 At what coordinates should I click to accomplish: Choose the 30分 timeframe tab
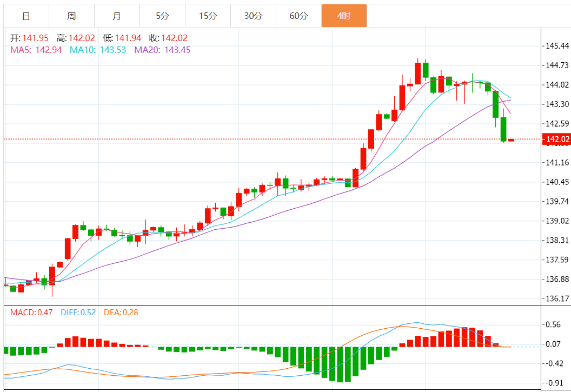pyautogui.click(x=253, y=16)
